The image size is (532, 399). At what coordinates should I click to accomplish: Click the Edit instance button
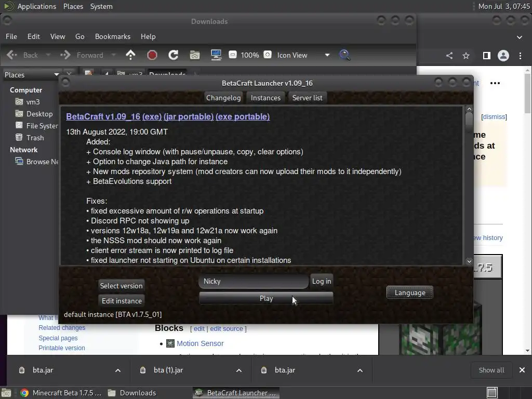[x=122, y=301]
